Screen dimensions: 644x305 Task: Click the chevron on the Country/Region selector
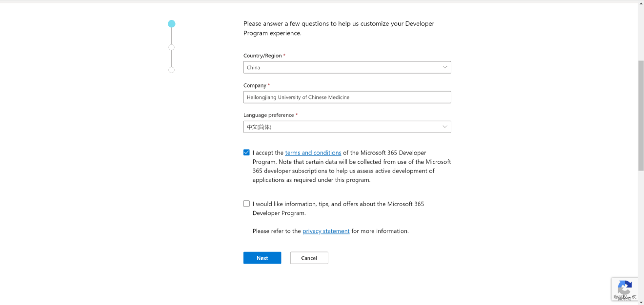tap(444, 67)
